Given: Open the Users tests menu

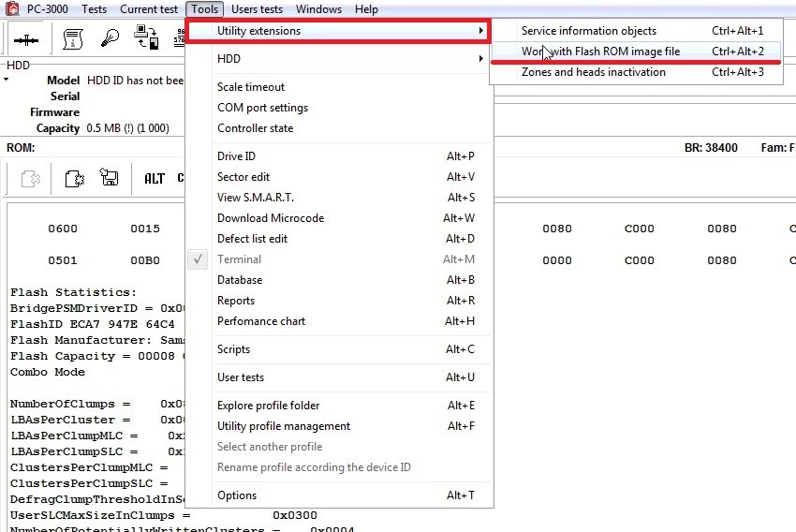Looking at the screenshot, I should [x=257, y=9].
